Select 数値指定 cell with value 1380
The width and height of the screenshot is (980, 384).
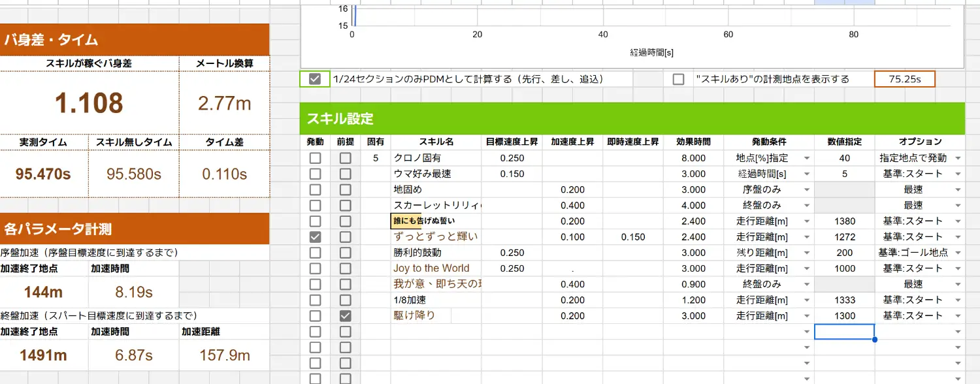click(x=844, y=221)
